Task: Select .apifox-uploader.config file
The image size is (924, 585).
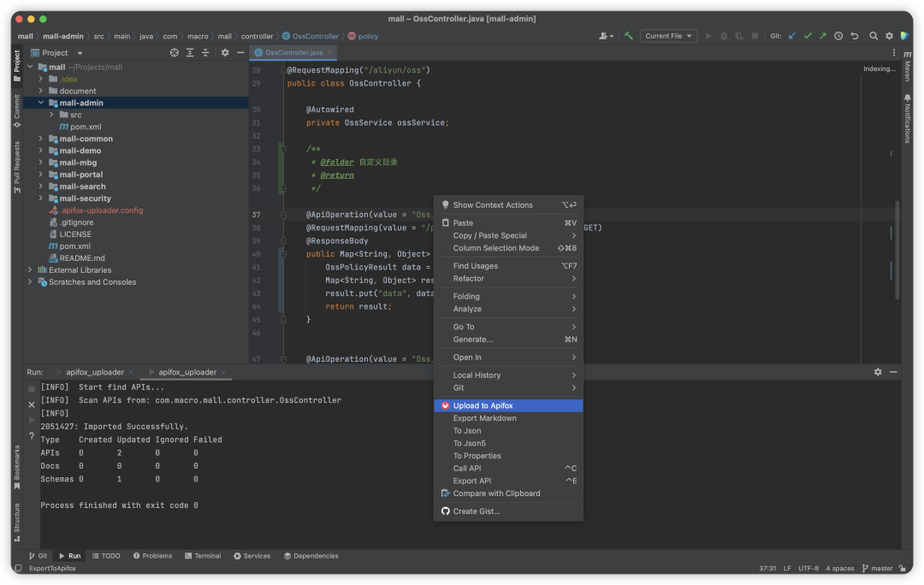Action: point(101,210)
